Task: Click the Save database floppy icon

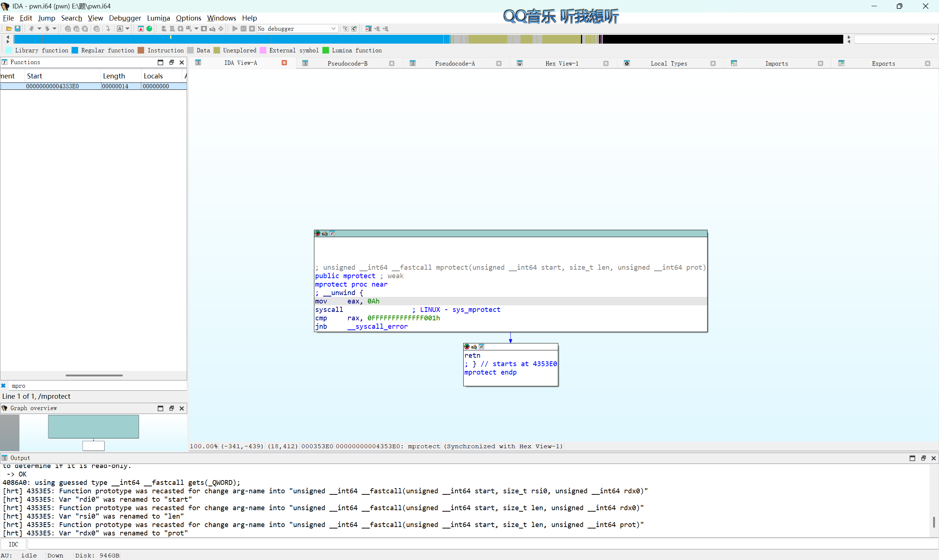Action: tap(17, 29)
